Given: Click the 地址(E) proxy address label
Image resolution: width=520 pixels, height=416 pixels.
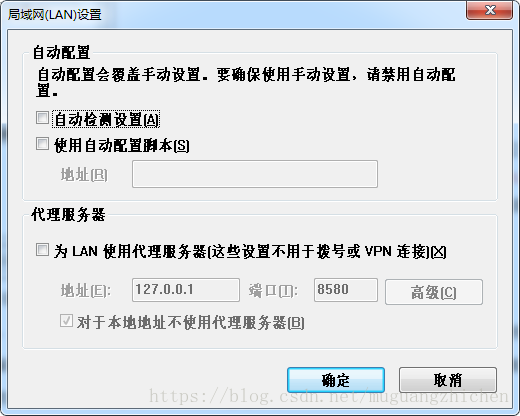Looking at the screenshot, I should click(x=86, y=291).
